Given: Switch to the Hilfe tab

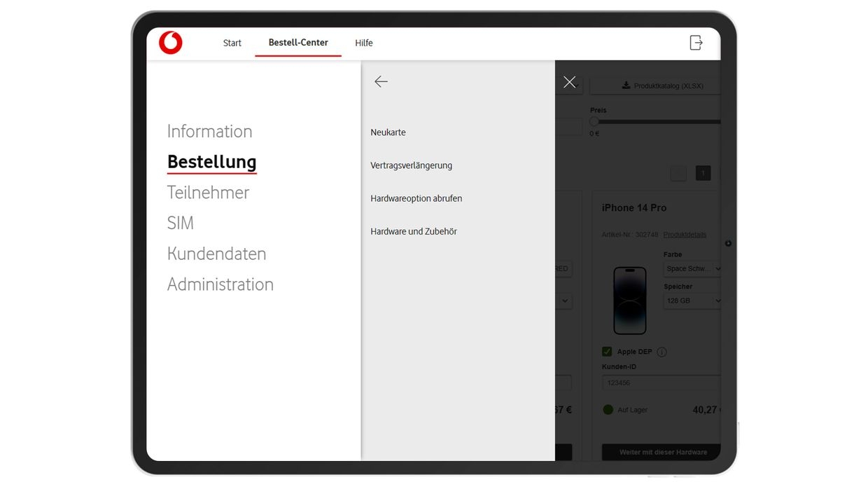Looking at the screenshot, I should [363, 43].
